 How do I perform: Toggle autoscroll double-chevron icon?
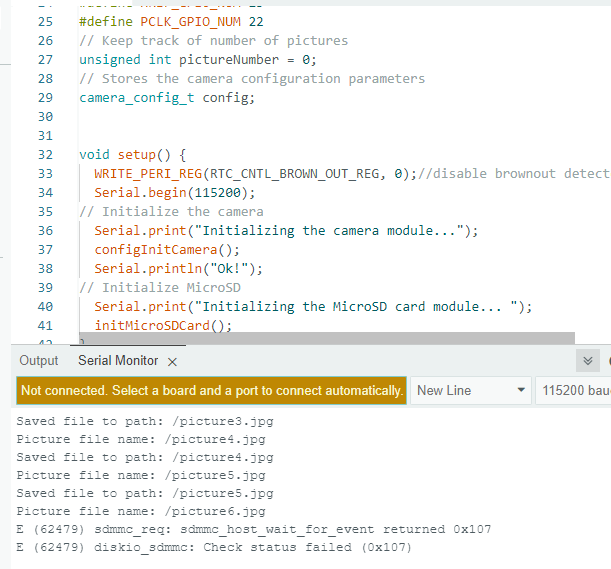click(x=588, y=361)
